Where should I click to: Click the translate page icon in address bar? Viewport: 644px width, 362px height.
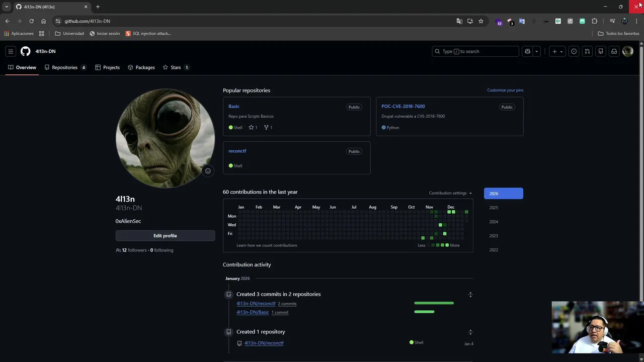pyautogui.click(x=459, y=21)
